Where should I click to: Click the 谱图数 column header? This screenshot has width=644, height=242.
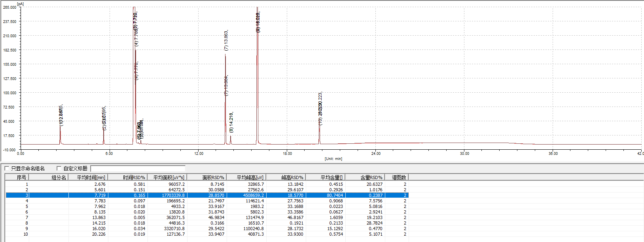[396, 177]
